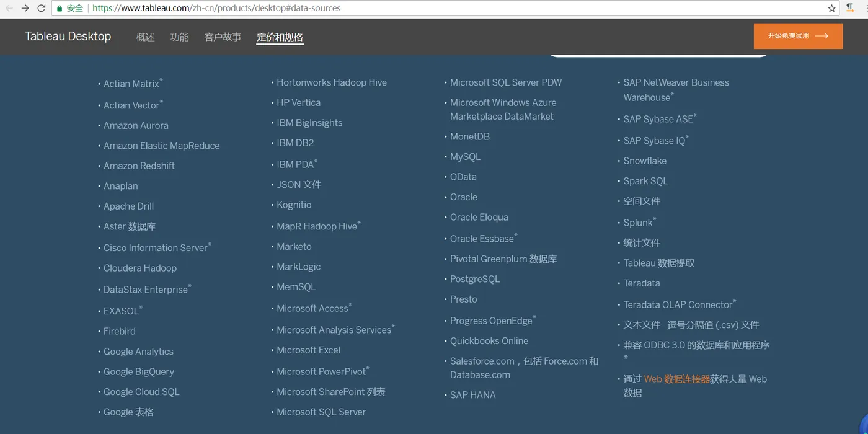Image resolution: width=868 pixels, height=434 pixels.
Task: Click Google Analytics list entry
Action: point(138,352)
